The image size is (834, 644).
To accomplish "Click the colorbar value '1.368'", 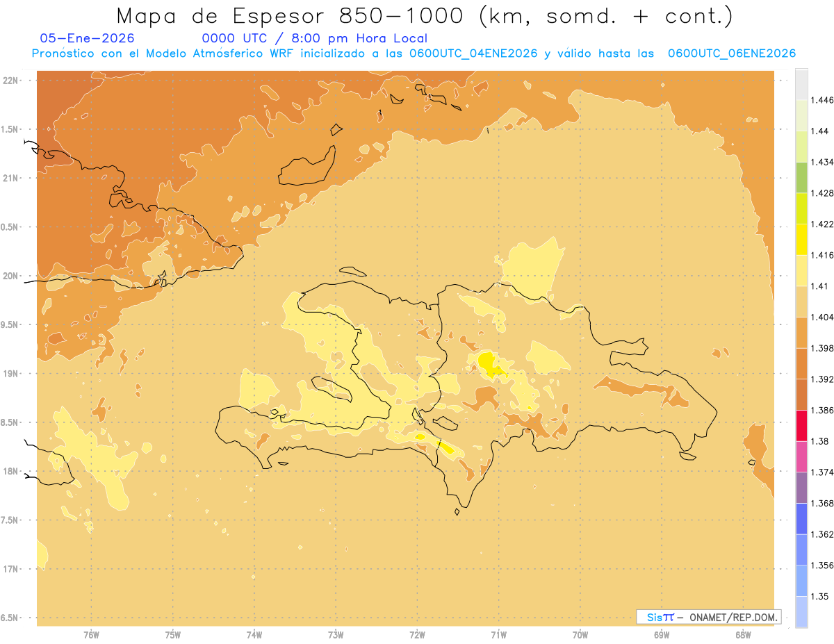I will point(823,504).
